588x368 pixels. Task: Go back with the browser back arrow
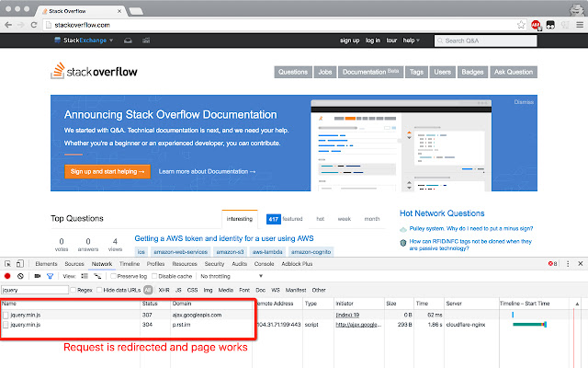pos(8,25)
